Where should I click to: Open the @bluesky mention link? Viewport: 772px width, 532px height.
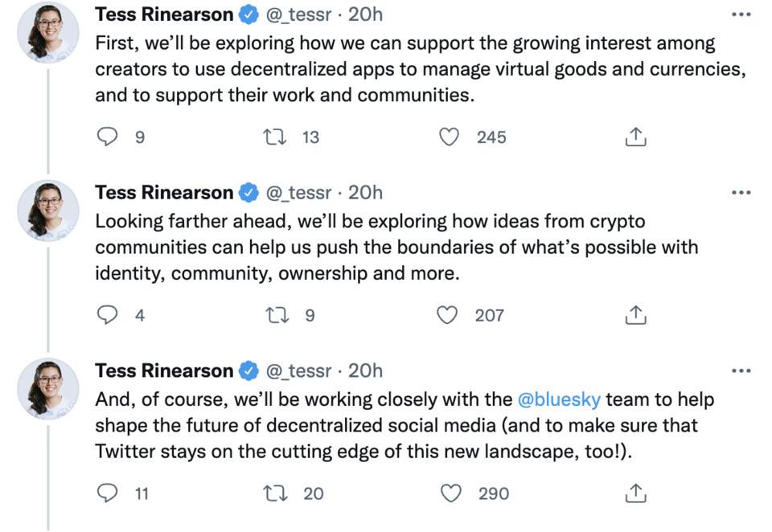click(559, 399)
